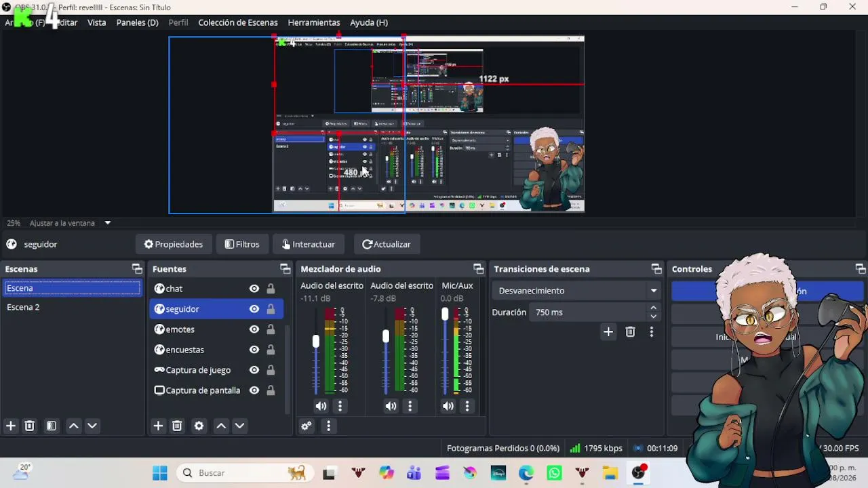Remove the scene transition with trash icon

point(630,331)
